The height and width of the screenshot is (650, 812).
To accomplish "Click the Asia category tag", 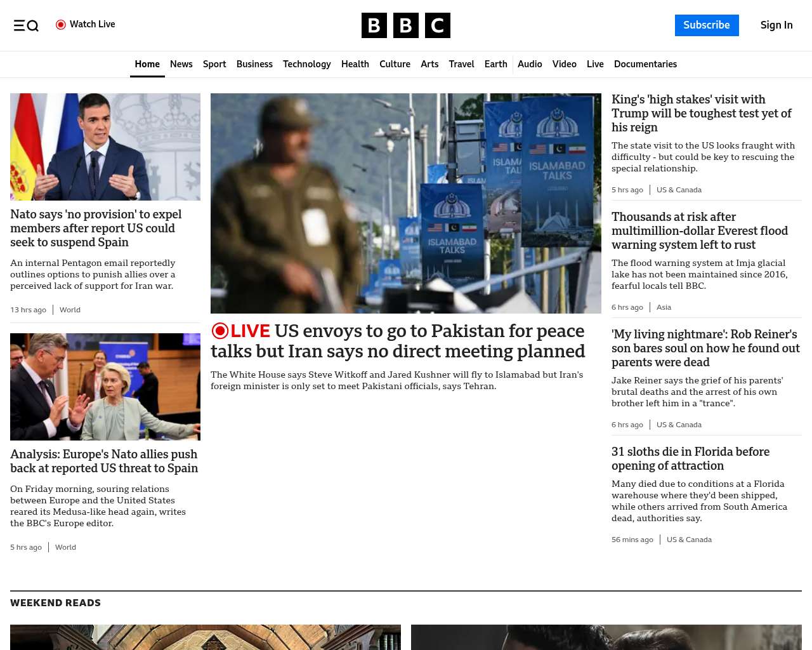I will pyautogui.click(x=664, y=307).
